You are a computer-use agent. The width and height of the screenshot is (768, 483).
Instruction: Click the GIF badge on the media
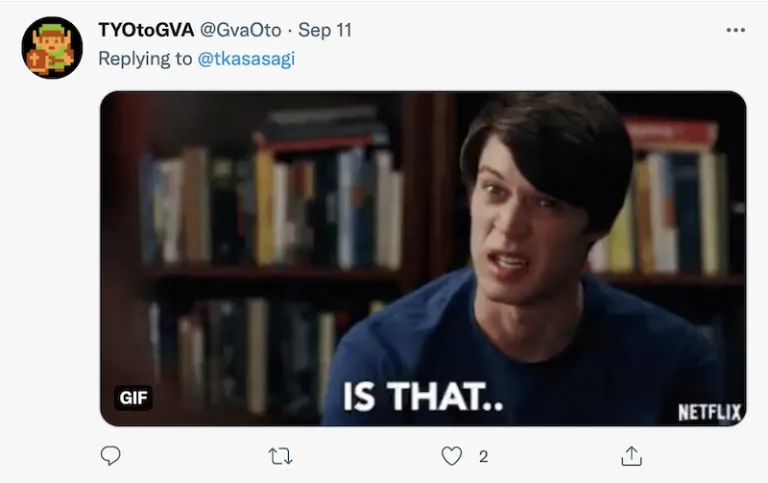coord(133,397)
